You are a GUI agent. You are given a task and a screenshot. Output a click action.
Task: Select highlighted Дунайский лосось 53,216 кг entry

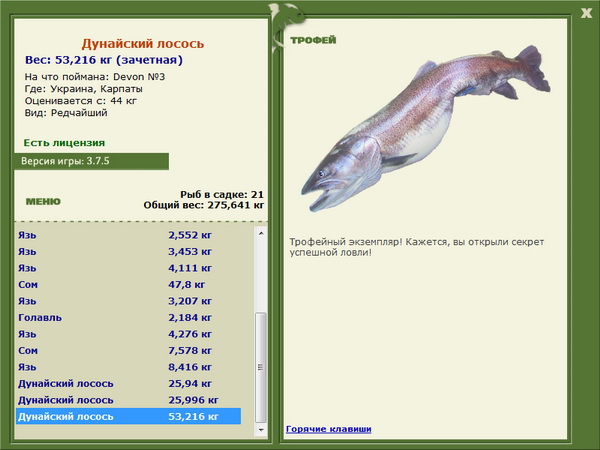pyautogui.click(x=129, y=416)
